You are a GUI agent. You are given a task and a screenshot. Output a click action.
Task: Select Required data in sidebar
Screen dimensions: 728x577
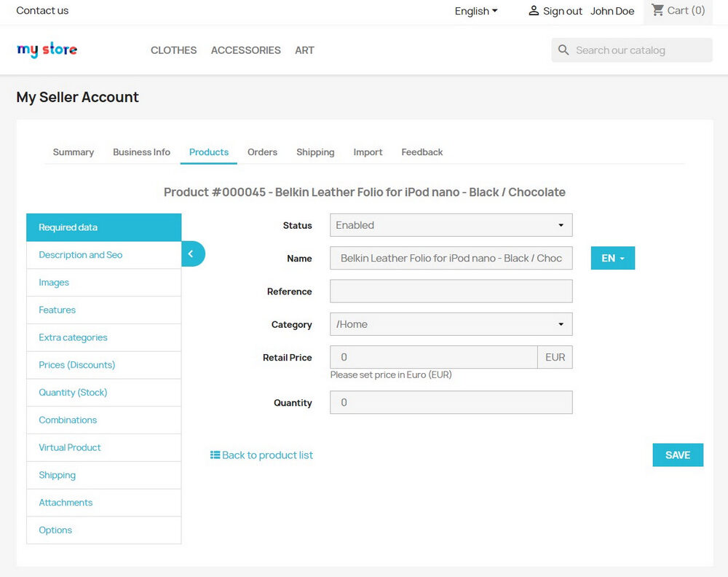click(104, 227)
